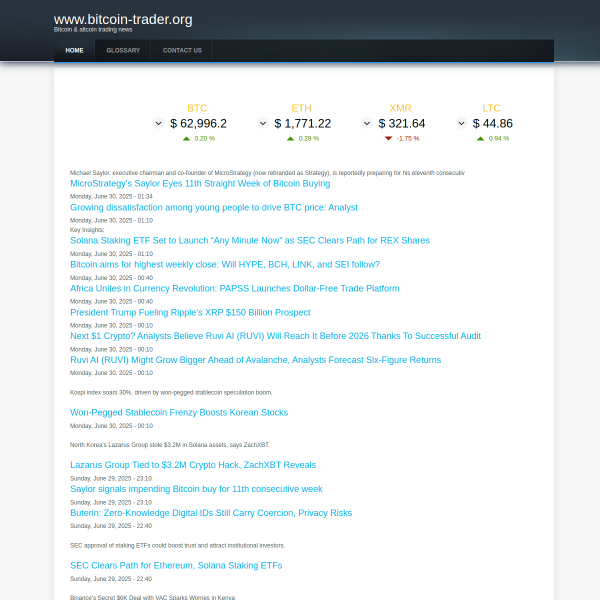Open Saylor signals impending Bitcoin buy article

196,489
